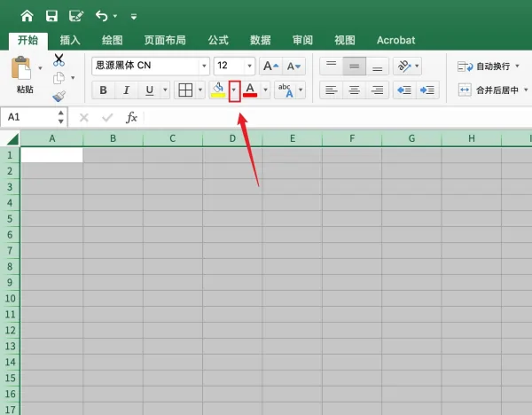Open the 视图 ribbon tab
532x415 pixels.
(x=344, y=41)
